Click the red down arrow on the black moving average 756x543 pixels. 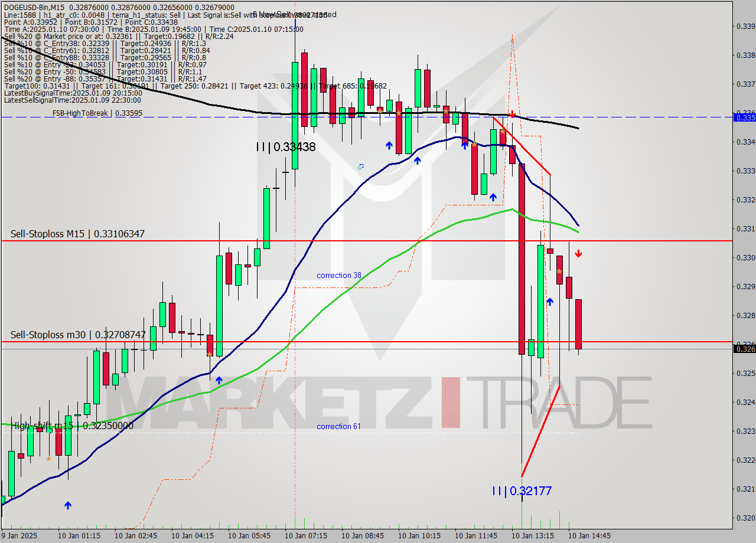click(x=512, y=114)
